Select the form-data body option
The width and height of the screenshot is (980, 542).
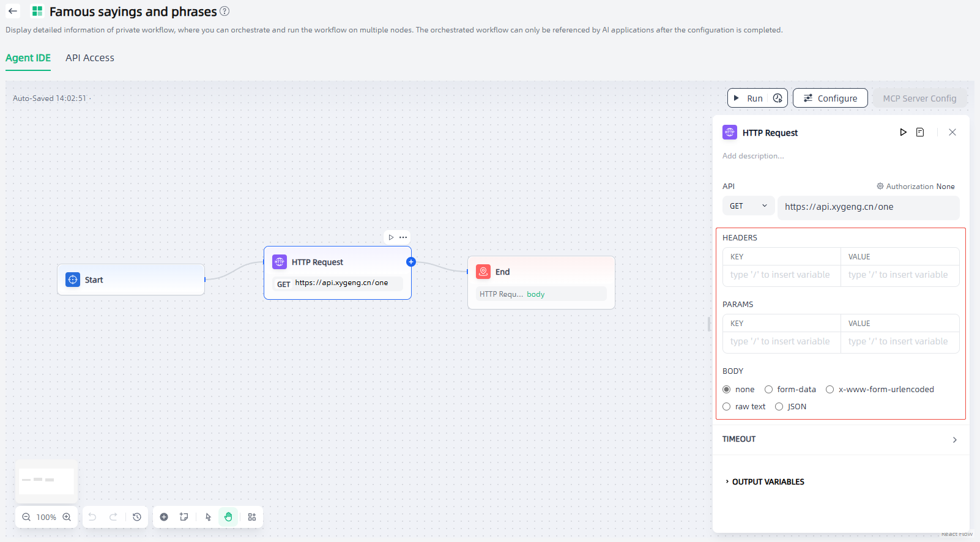tap(769, 390)
